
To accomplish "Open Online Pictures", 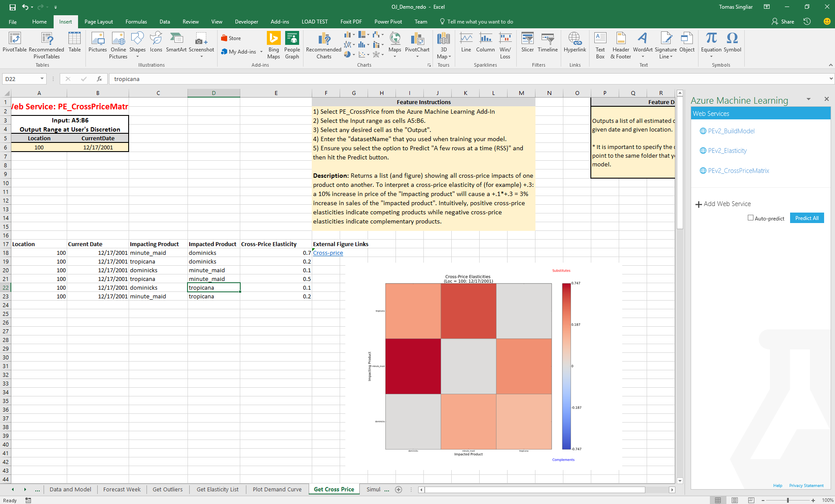I will pos(118,45).
